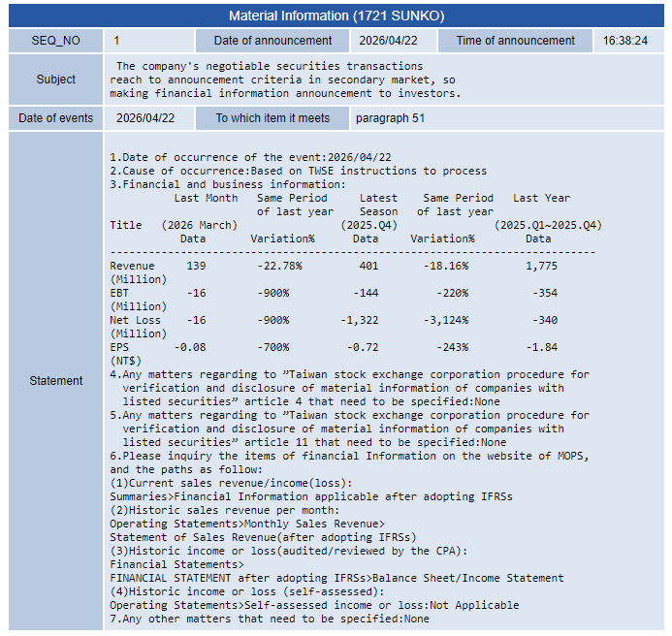Click the Date of announcement label

[x=272, y=41]
